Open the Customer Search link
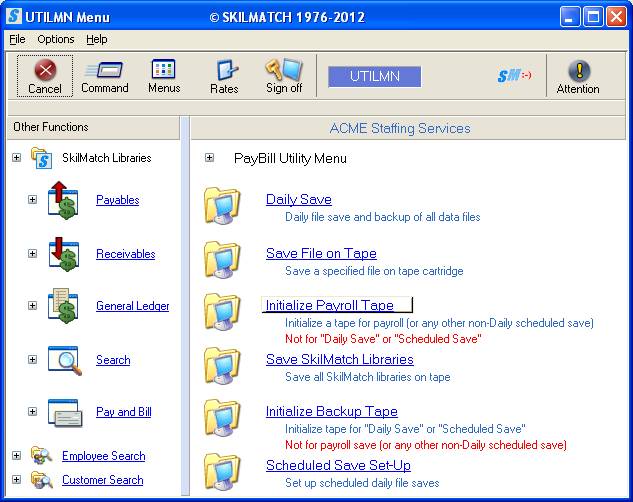 [103, 480]
